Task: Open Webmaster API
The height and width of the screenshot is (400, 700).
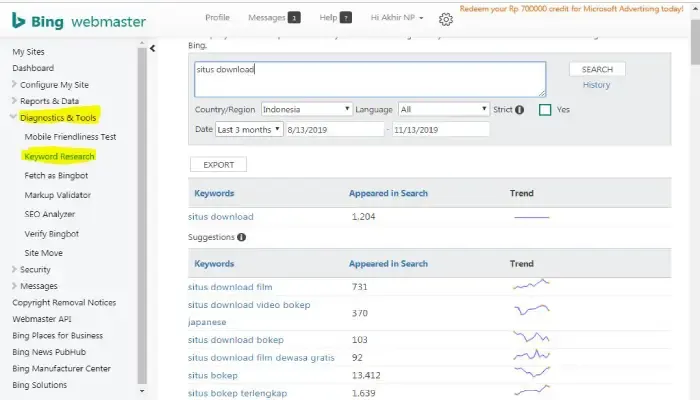Action: [x=42, y=319]
